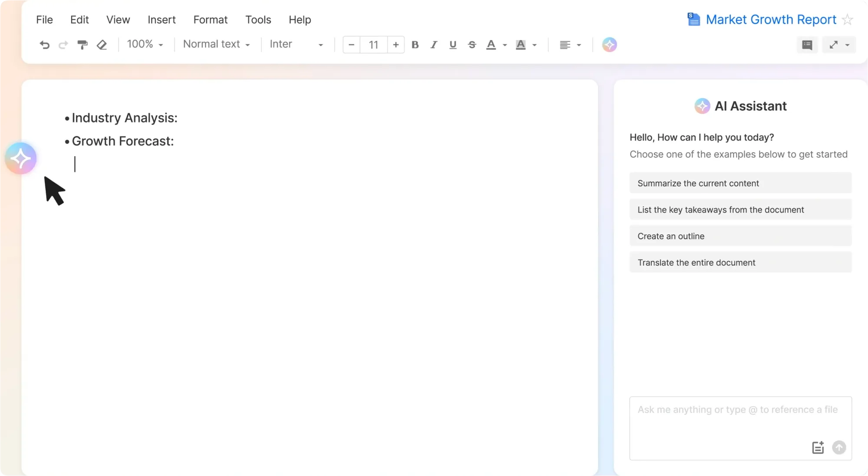Click the insert note icon in chat
Image resolution: width=868 pixels, height=476 pixels.
818,447
